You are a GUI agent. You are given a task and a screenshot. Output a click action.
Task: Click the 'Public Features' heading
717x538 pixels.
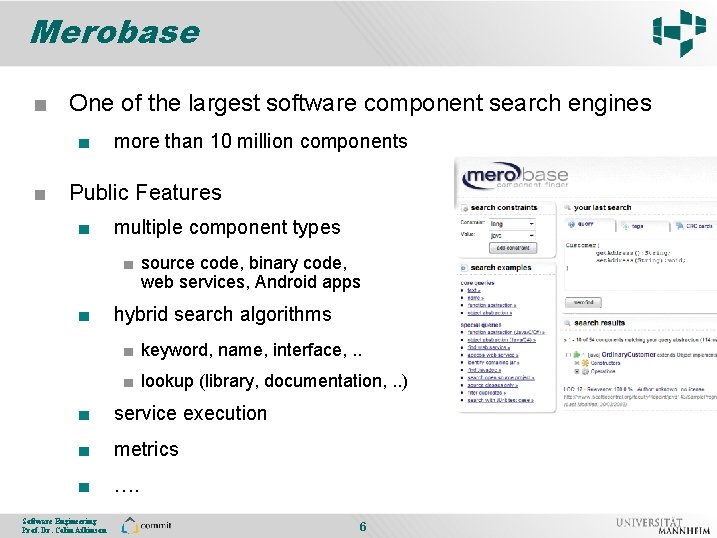point(145,192)
